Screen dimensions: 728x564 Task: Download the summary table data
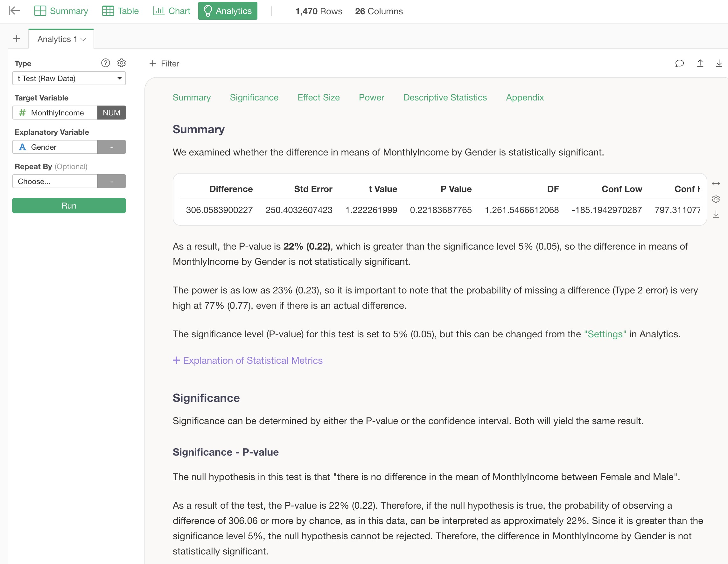(x=715, y=214)
